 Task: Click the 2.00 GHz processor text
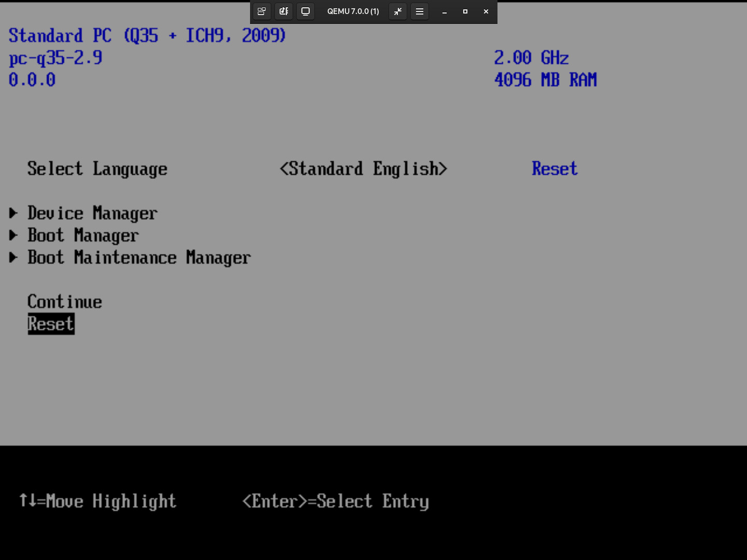tap(531, 58)
